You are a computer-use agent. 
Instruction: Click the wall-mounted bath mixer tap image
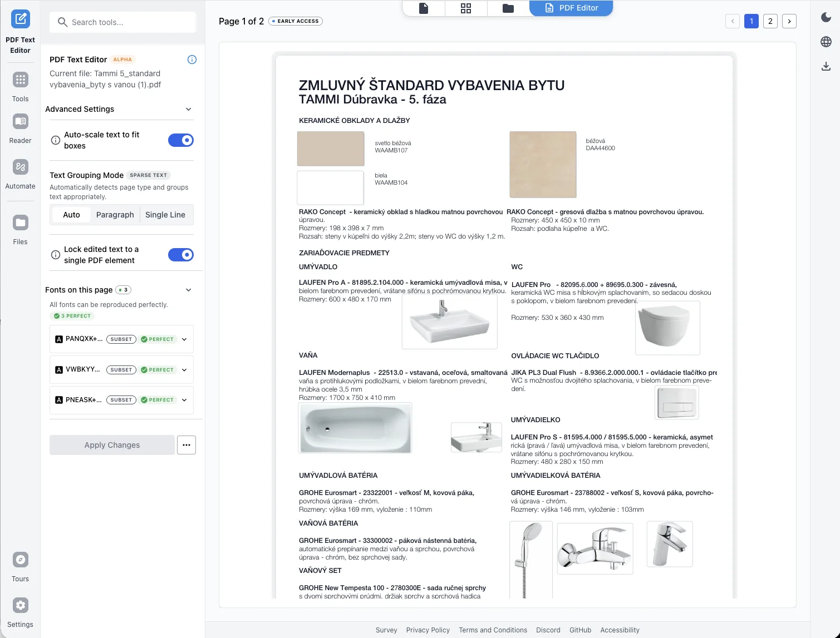(x=595, y=548)
